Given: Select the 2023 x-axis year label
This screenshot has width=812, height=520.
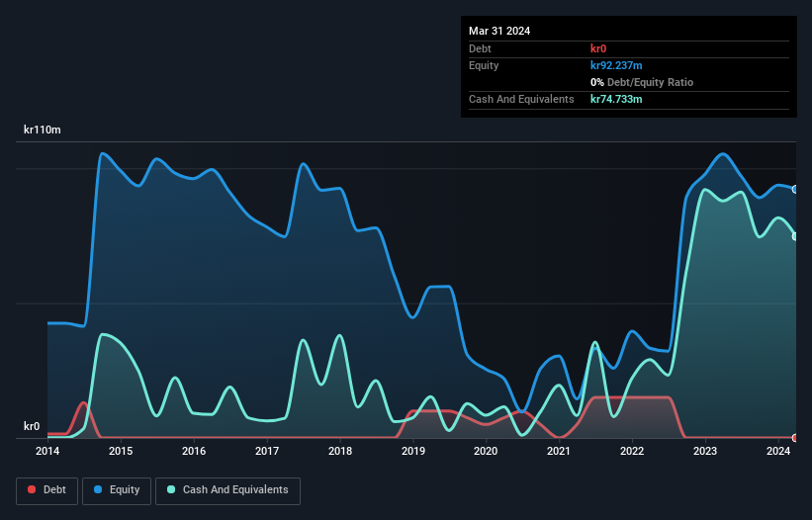Looking at the screenshot, I should pyautogui.click(x=705, y=452).
